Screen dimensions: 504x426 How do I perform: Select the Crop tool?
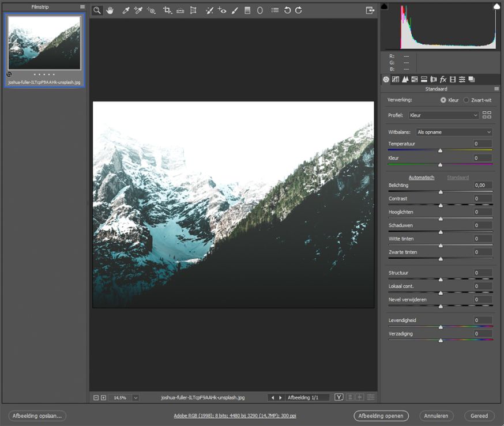167,10
